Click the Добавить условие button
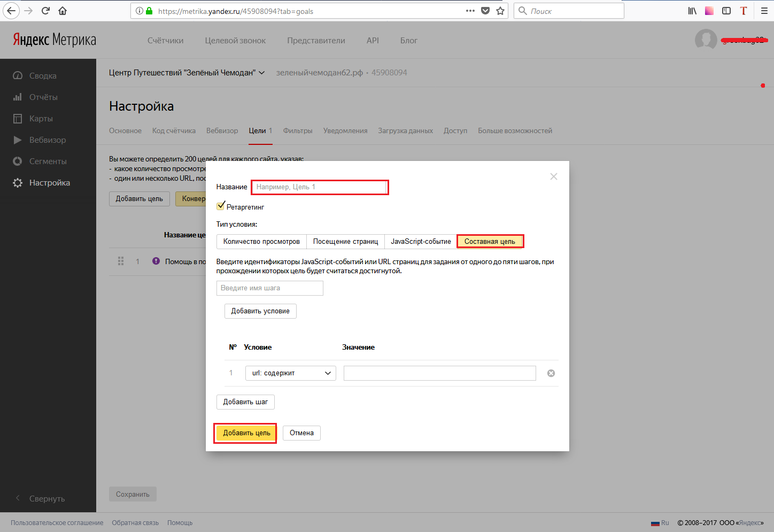 point(260,311)
